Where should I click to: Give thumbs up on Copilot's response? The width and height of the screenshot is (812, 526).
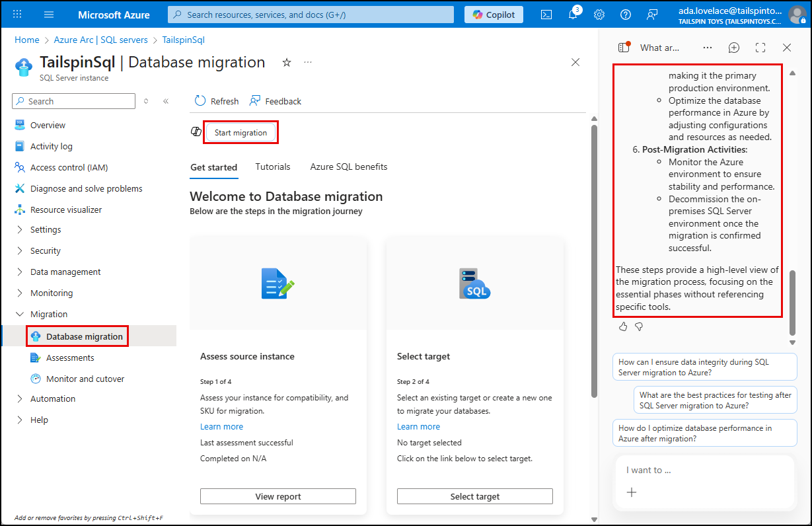[x=622, y=326]
